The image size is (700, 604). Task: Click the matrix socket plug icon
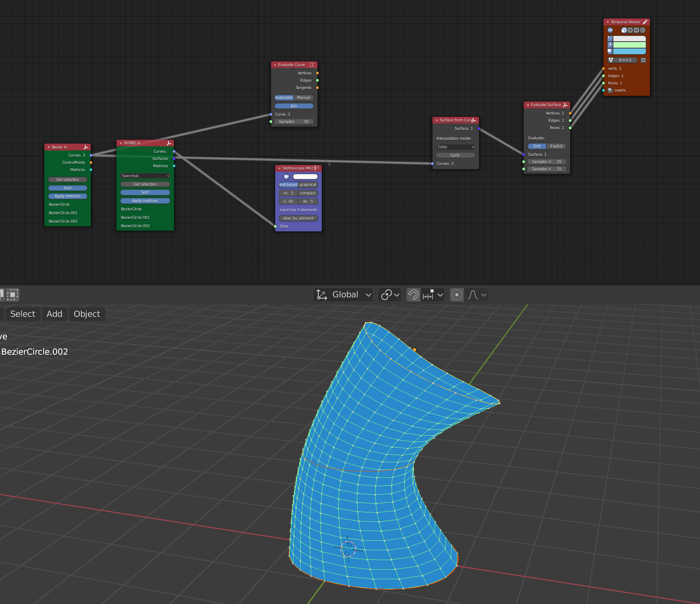(610, 90)
